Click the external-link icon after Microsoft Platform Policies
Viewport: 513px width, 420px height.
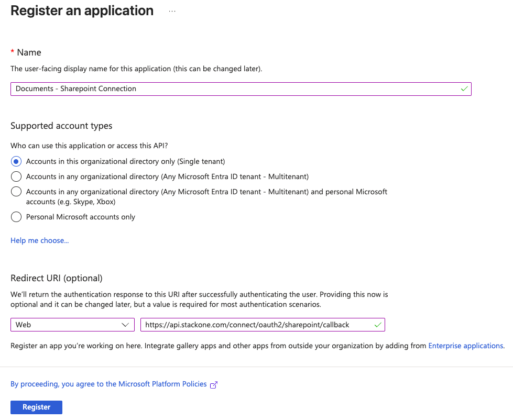click(214, 384)
